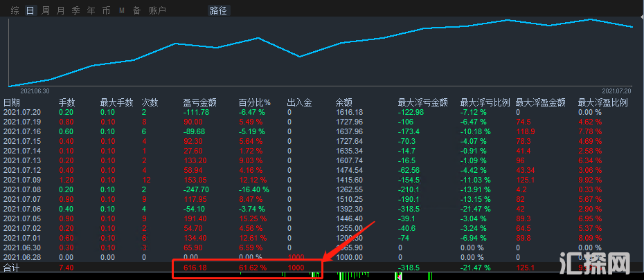Open the 币 currency tab
This screenshot has height=280, width=644.
point(106,10)
